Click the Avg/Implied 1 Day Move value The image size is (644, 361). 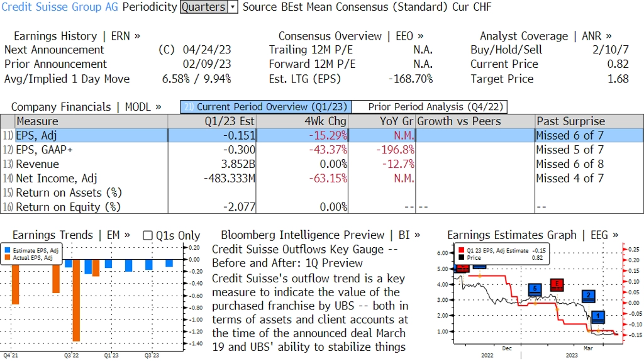[x=197, y=79]
